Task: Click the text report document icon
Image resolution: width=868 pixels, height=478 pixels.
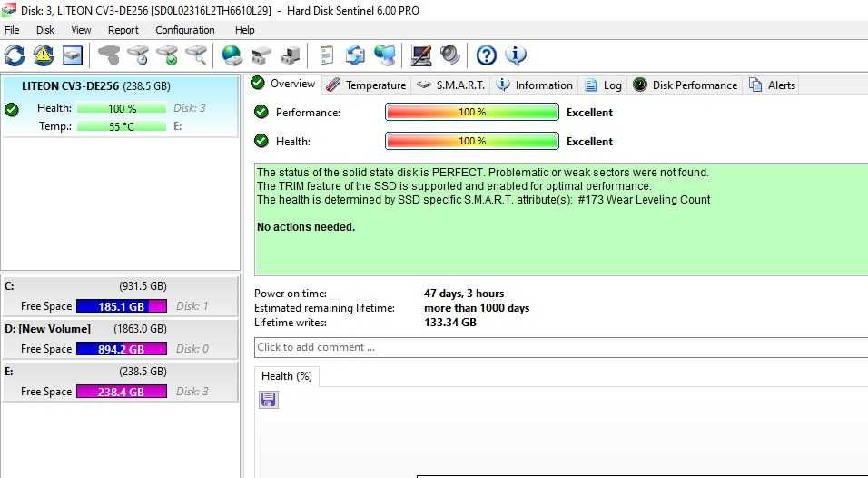Action: (327, 55)
